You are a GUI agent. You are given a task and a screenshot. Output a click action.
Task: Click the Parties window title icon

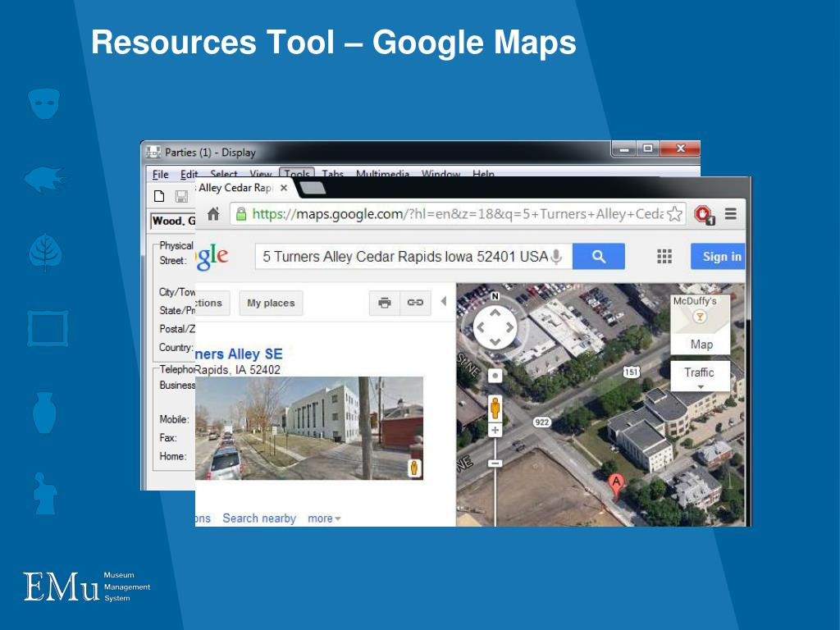(153, 152)
